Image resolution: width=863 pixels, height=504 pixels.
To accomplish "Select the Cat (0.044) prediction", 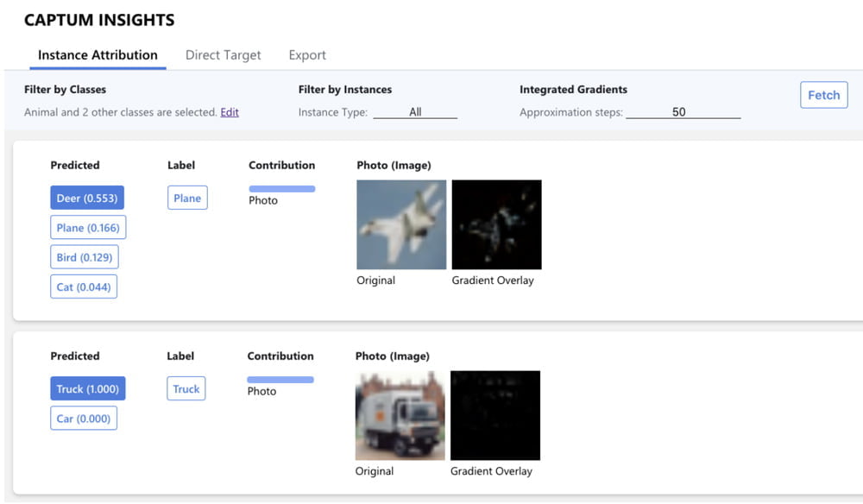I will tap(84, 287).
